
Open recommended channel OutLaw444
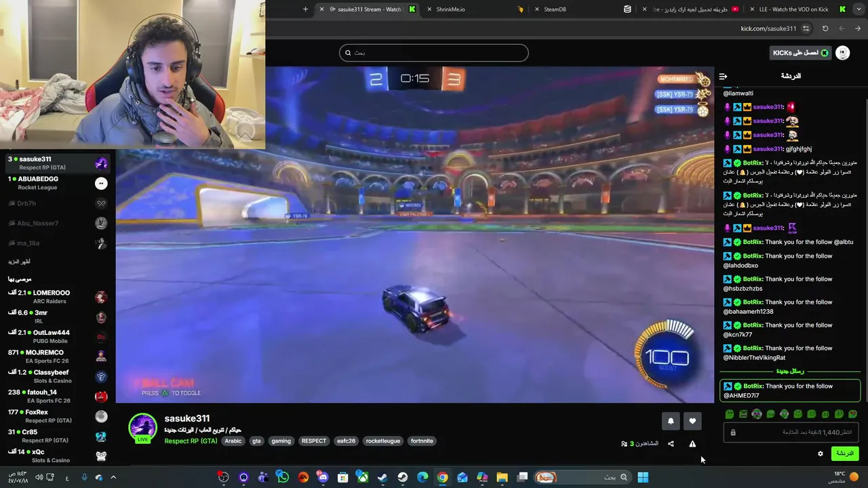point(58,336)
